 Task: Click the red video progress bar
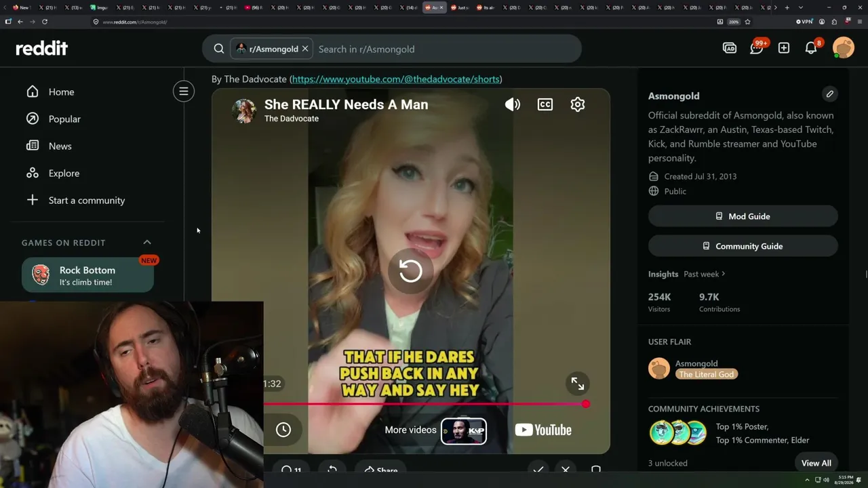point(425,404)
